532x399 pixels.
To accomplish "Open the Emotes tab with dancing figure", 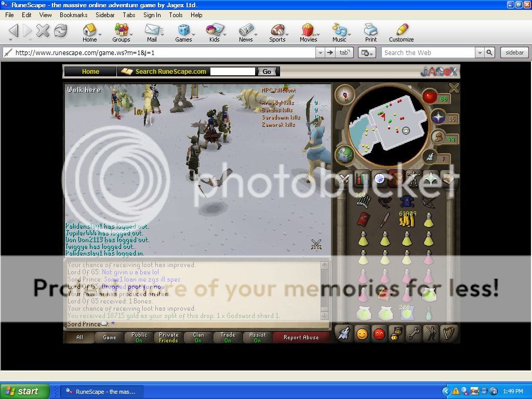I will (x=431, y=334).
